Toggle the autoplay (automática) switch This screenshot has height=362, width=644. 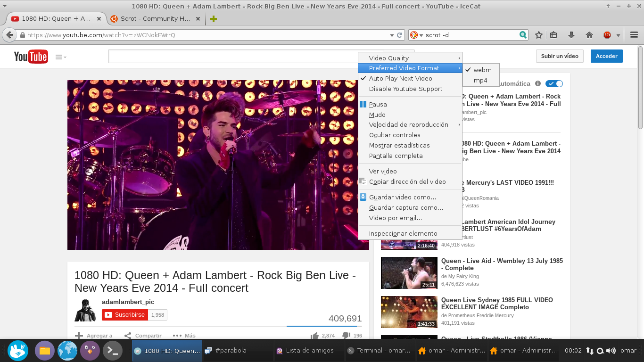point(554,83)
